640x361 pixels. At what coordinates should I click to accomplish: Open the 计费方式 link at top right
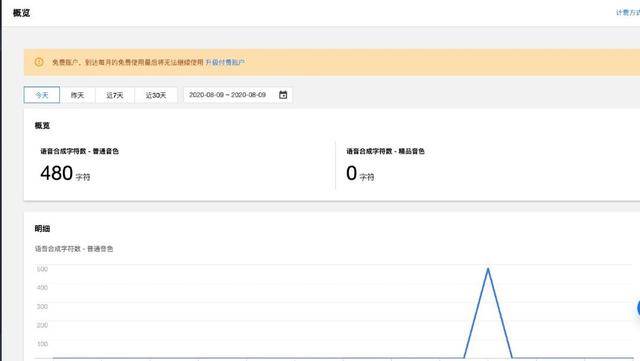coord(628,13)
